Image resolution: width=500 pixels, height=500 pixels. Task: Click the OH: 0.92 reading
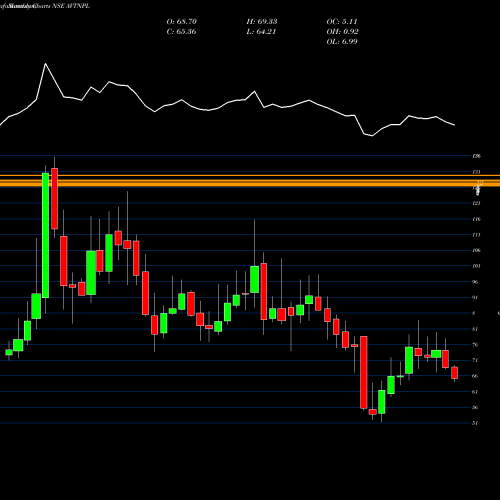click(x=342, y=32)
